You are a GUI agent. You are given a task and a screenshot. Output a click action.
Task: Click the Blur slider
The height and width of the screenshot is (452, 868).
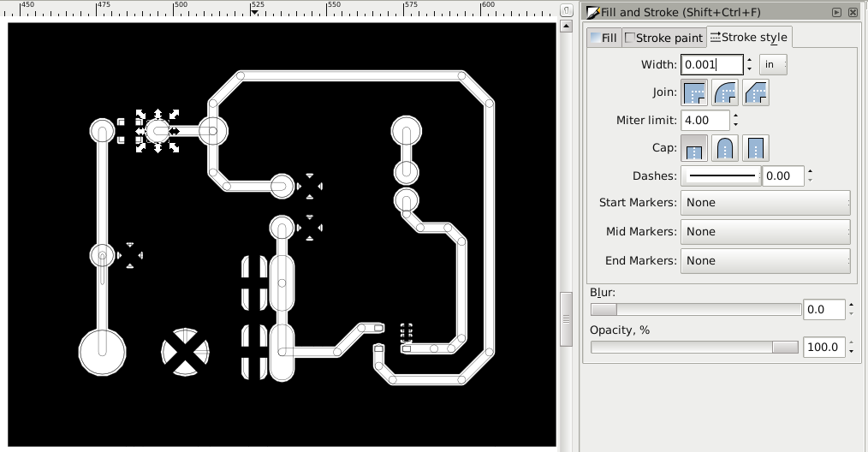point(696,310)
